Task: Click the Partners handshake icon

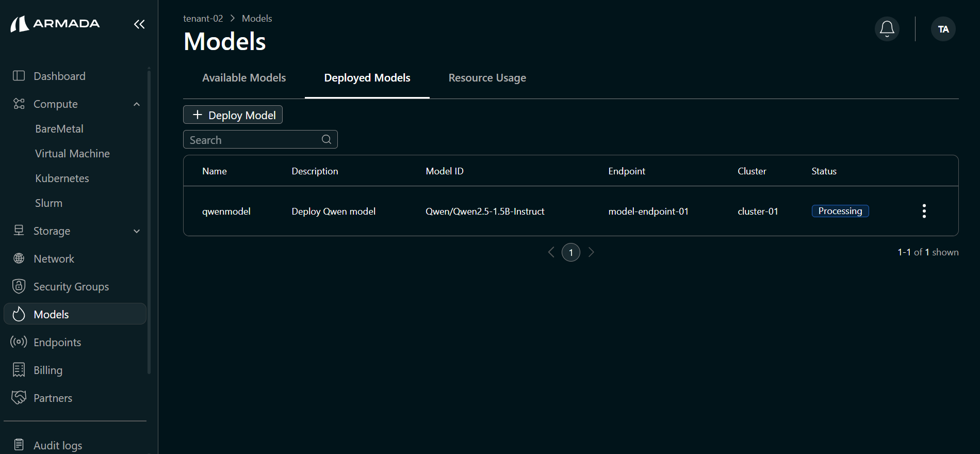Action: [x=19, y=398]
